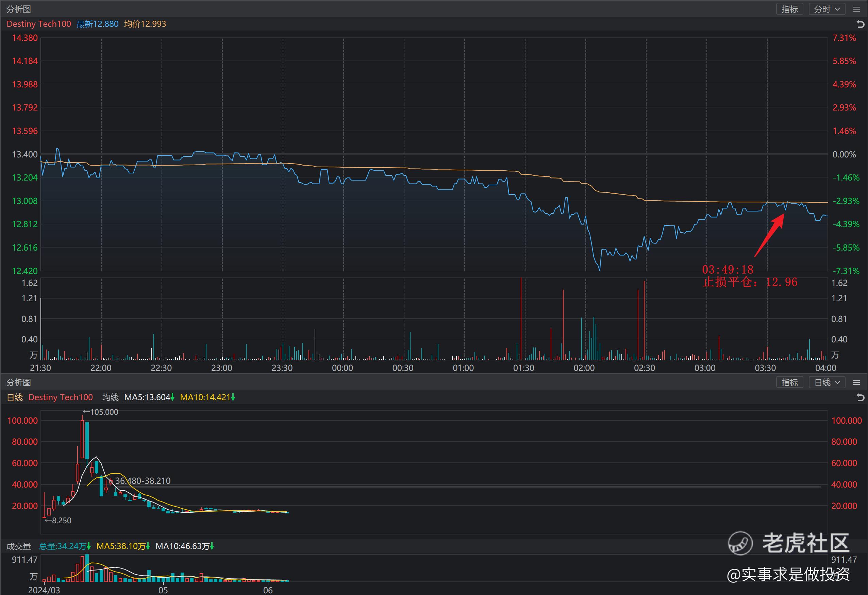Click the top chart undo/reset arrow icon
This screenshot has width=868, height=595.
point(860,24)
